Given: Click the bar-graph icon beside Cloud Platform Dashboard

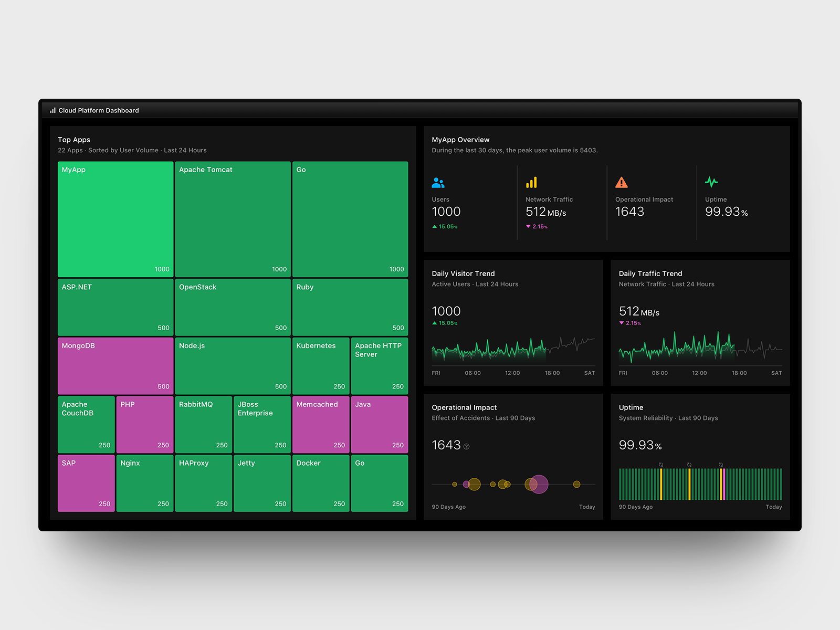Looking at the screenshot, I should coord(52,110).
